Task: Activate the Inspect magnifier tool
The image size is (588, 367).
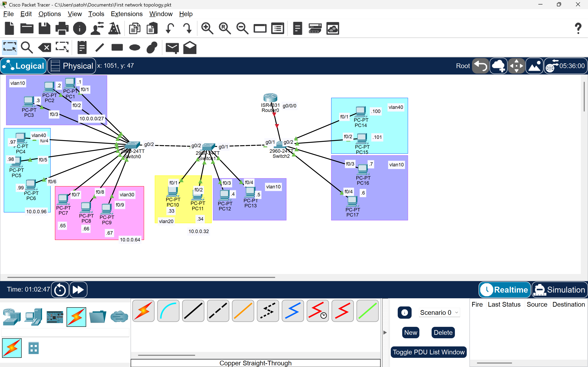Action: 27,48
